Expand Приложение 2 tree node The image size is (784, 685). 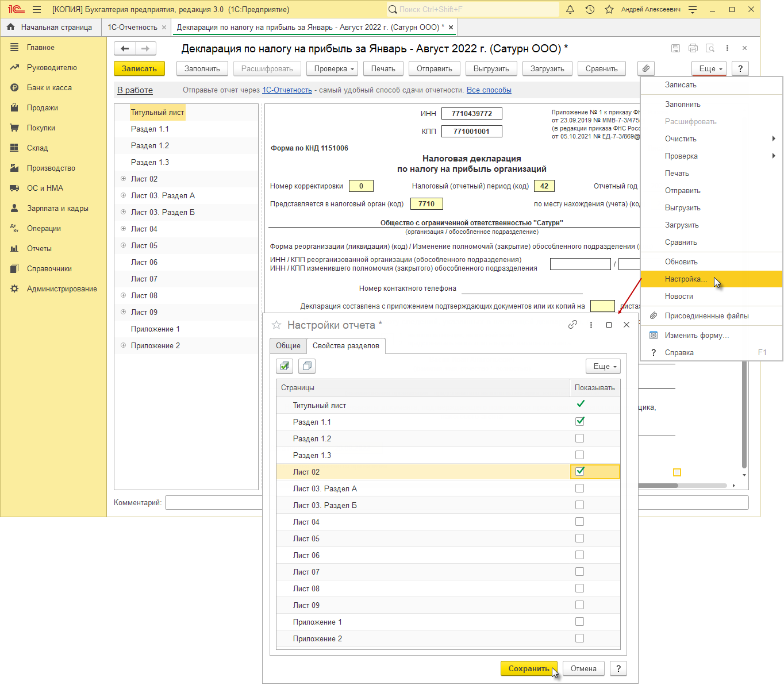[x=123, y=345]
